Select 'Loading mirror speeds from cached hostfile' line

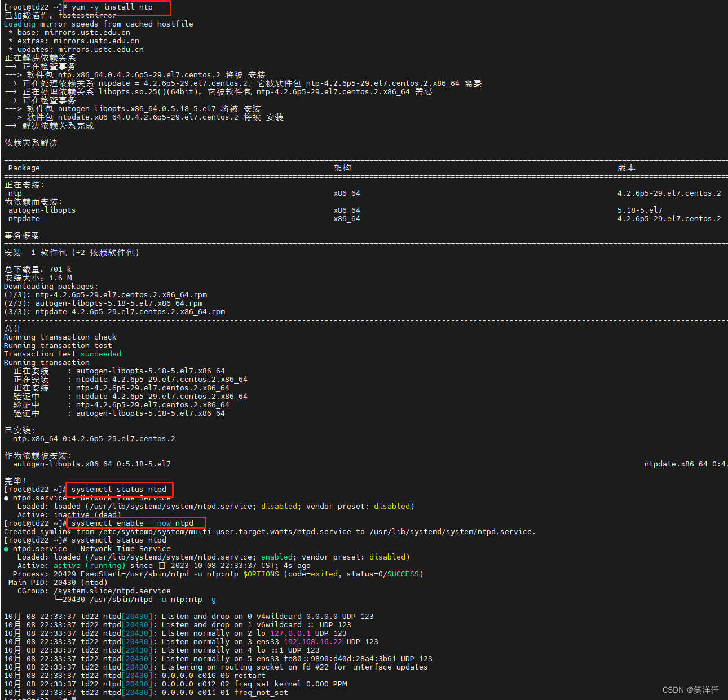[98, 24]
